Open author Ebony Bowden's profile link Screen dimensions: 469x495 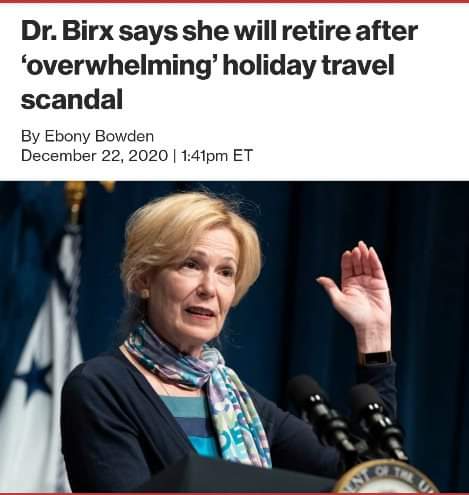click(x=99, y=136)
